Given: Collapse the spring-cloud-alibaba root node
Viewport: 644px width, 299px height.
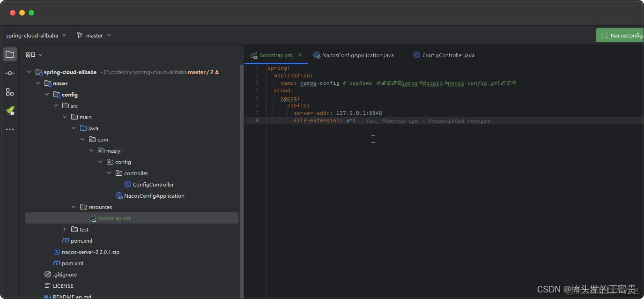Looking at the screenshot, I should coord(29,72).
